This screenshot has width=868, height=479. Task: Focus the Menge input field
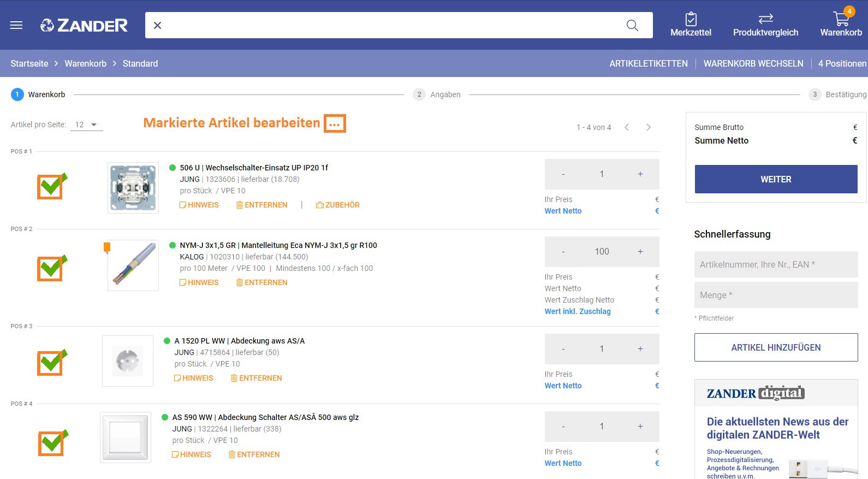click(776, 295)
